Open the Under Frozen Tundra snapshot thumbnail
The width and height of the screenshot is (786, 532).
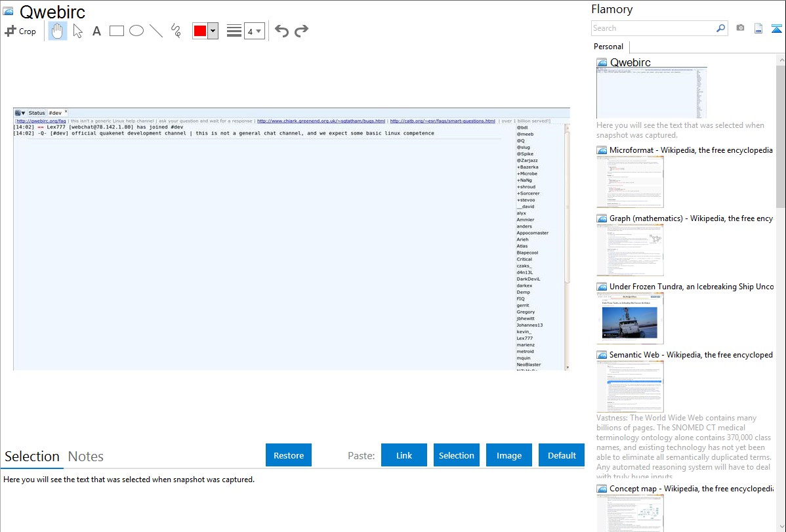coord(630,318)
